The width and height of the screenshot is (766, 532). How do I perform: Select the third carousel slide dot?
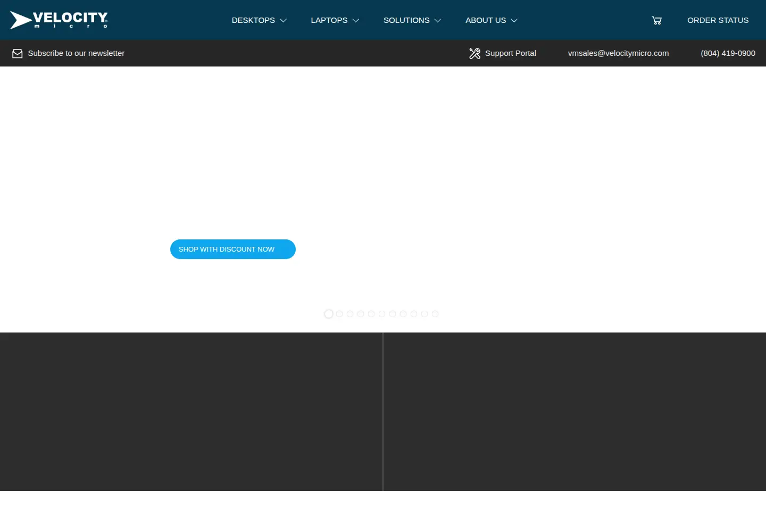coord(350,314)
